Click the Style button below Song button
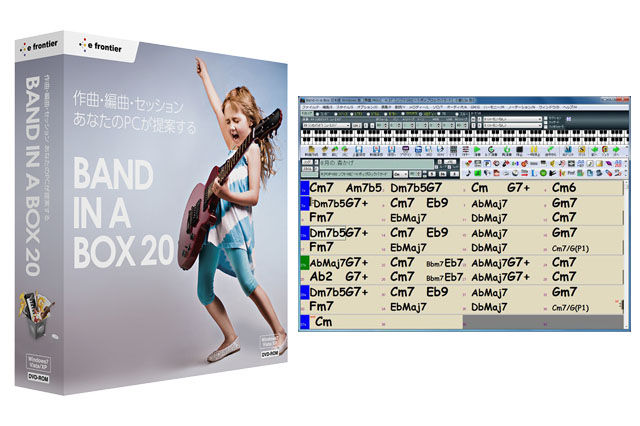This screenshot has height=426, width=640. [307, 169]
